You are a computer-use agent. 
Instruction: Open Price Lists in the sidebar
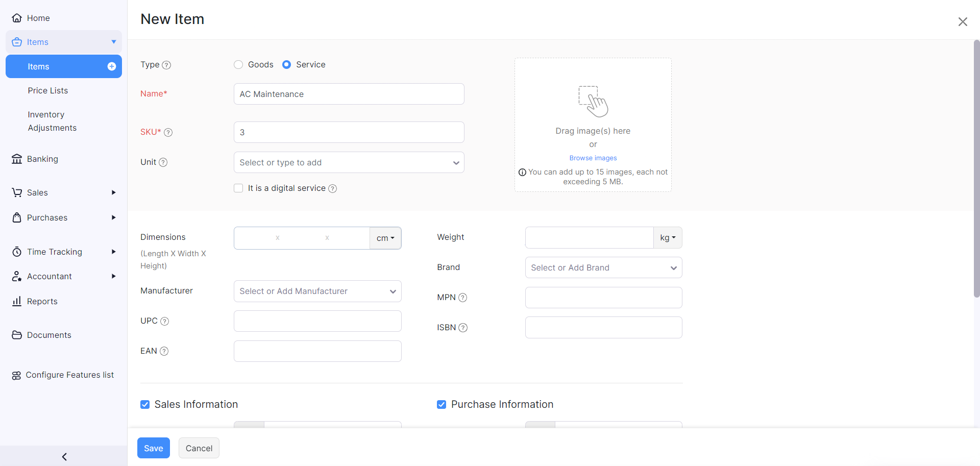point(48,90)
